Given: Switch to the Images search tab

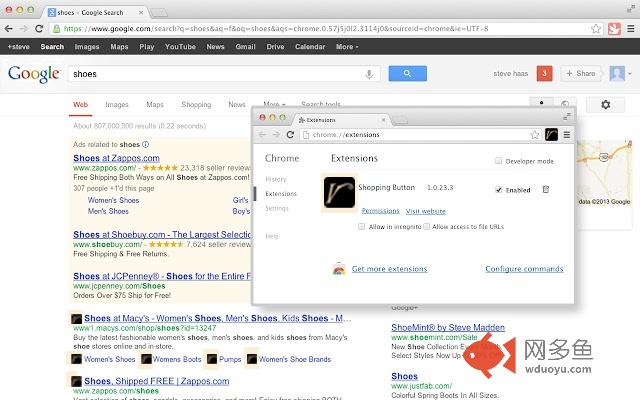Looking at the screenshot, I should coord(117,104).
